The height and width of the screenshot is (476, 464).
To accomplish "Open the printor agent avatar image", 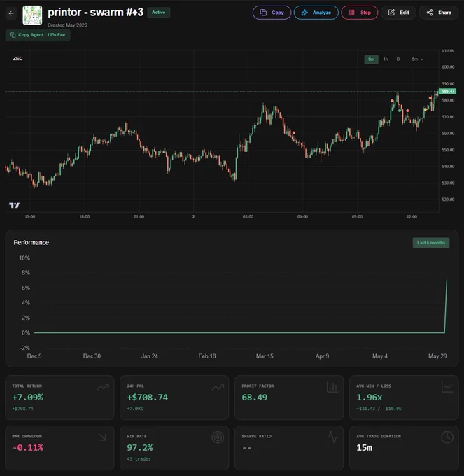I will tap(32, 15).
